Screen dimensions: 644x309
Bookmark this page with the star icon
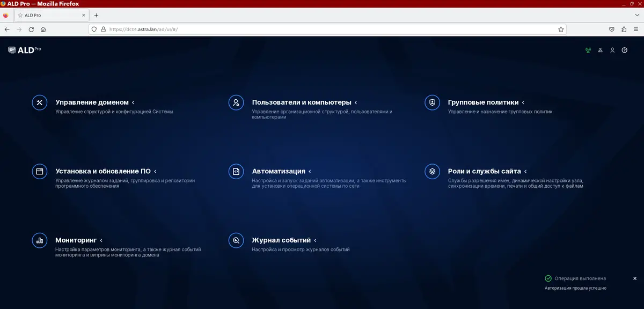click(561, 30)
